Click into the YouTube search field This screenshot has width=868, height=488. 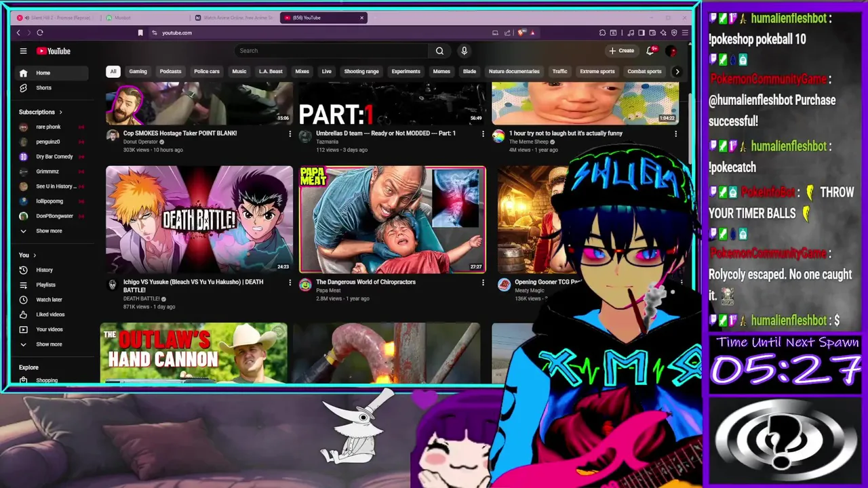(x=332, y=51)
